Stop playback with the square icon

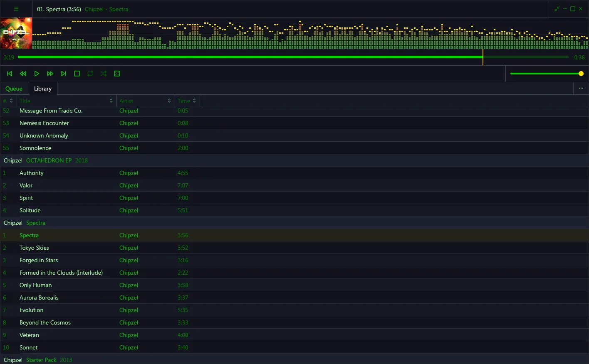point(77,74)
